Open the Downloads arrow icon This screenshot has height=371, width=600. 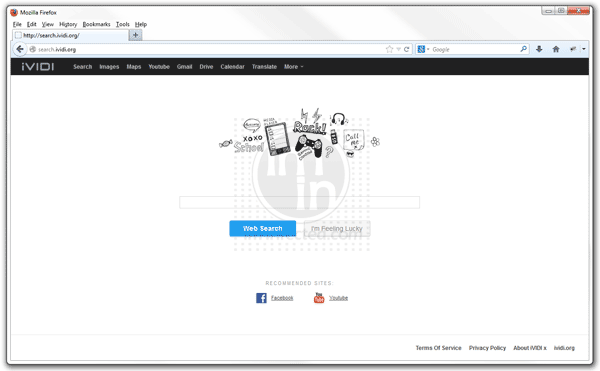click(x=539, y=49)
